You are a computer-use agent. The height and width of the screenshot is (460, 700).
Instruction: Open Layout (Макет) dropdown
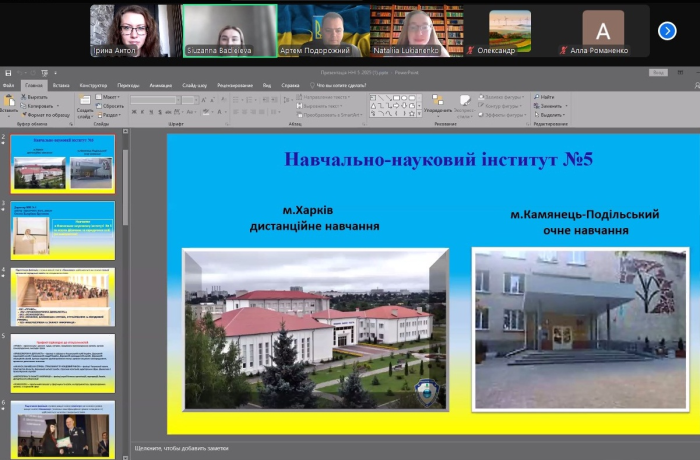coord(112,97)
